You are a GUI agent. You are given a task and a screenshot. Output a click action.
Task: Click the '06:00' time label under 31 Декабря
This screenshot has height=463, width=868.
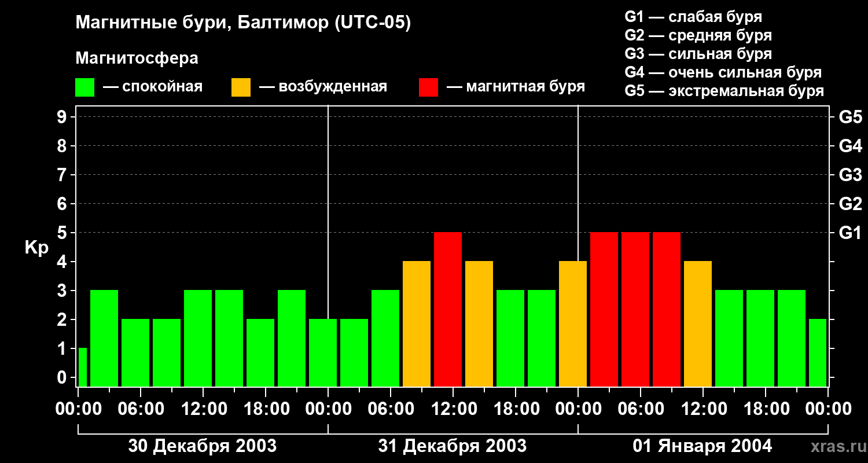pos(390,409)
